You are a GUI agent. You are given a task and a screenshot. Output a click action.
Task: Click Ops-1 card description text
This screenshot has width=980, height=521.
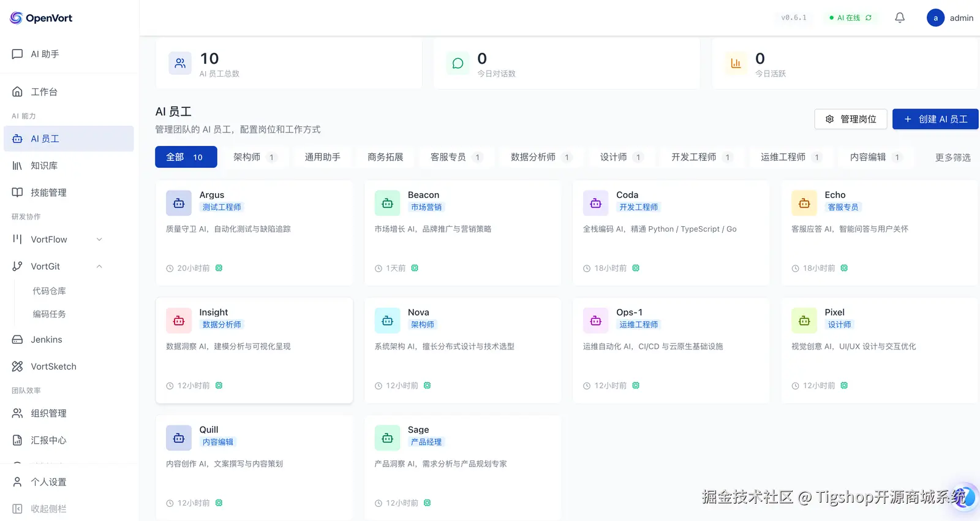[653, 346]
